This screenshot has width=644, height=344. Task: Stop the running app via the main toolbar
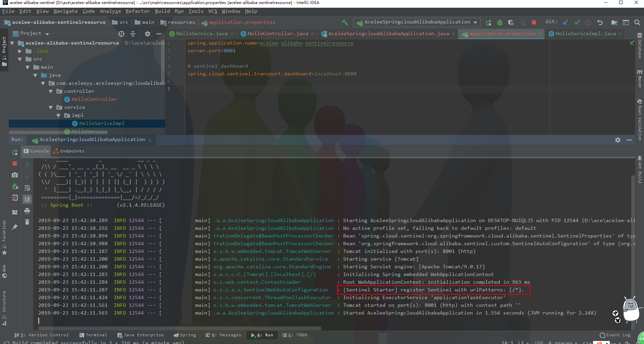coord(534,22)
